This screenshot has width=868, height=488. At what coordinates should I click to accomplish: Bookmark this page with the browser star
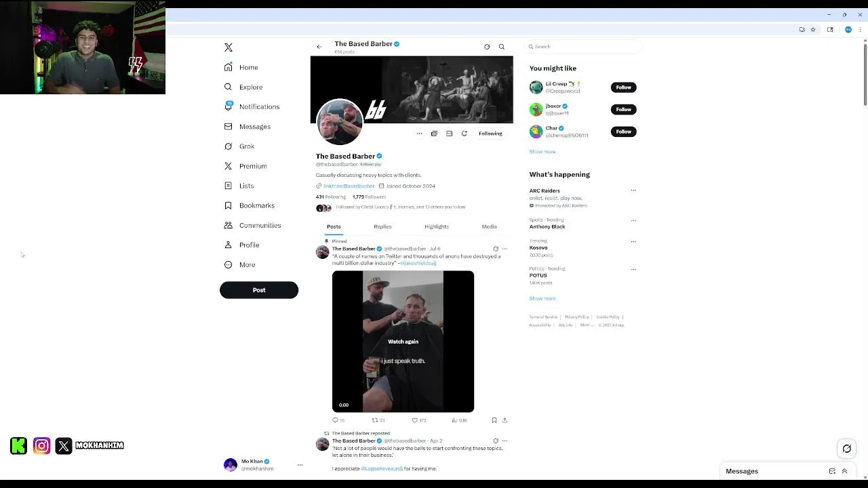pos(813,30)
